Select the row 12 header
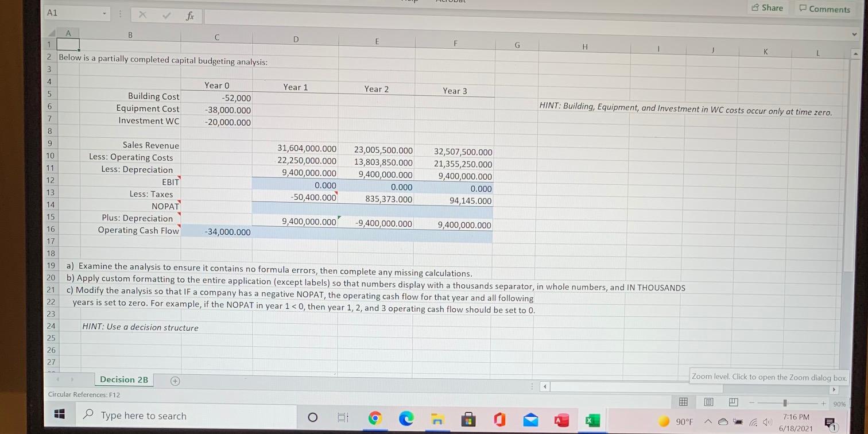This screenshot has width=868, height=434. [x=51, y=180]
